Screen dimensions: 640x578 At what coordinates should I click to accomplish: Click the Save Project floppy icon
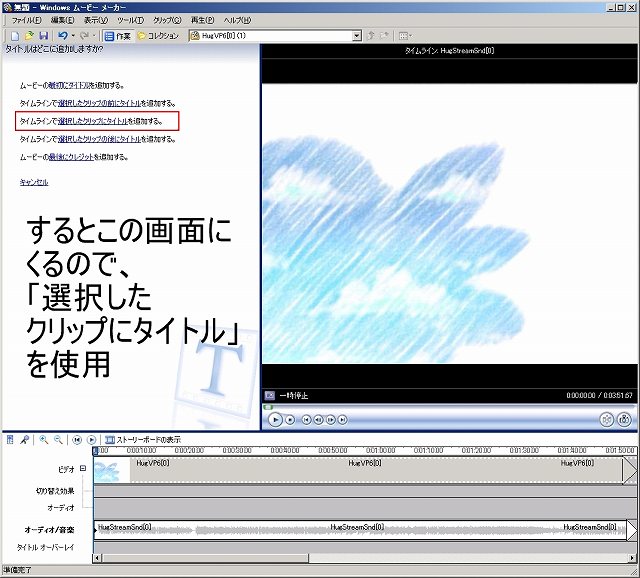point(43,36)
